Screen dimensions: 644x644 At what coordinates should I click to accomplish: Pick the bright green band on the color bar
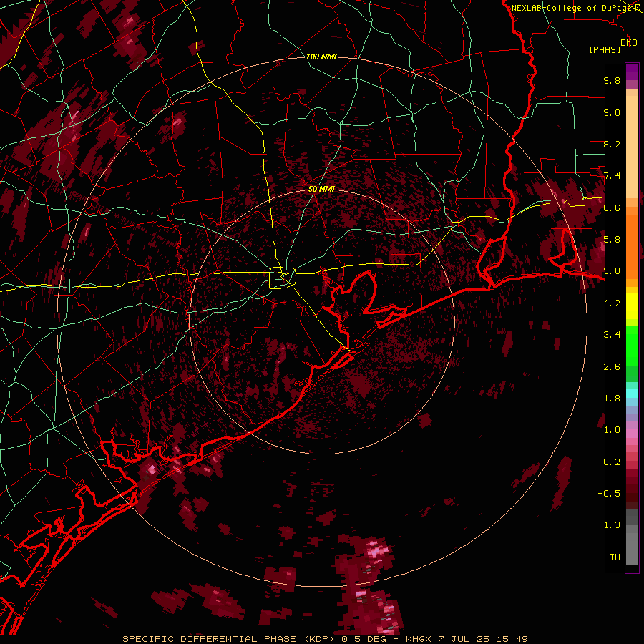632,345
